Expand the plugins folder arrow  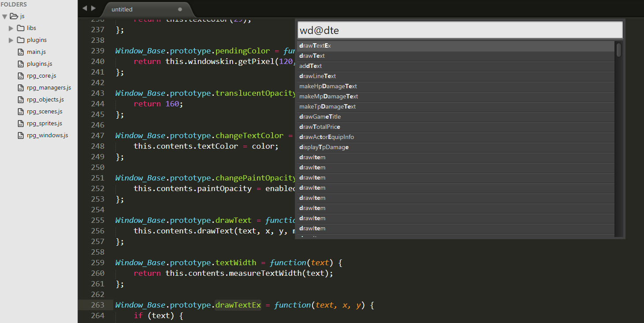[x=11, y=40]
